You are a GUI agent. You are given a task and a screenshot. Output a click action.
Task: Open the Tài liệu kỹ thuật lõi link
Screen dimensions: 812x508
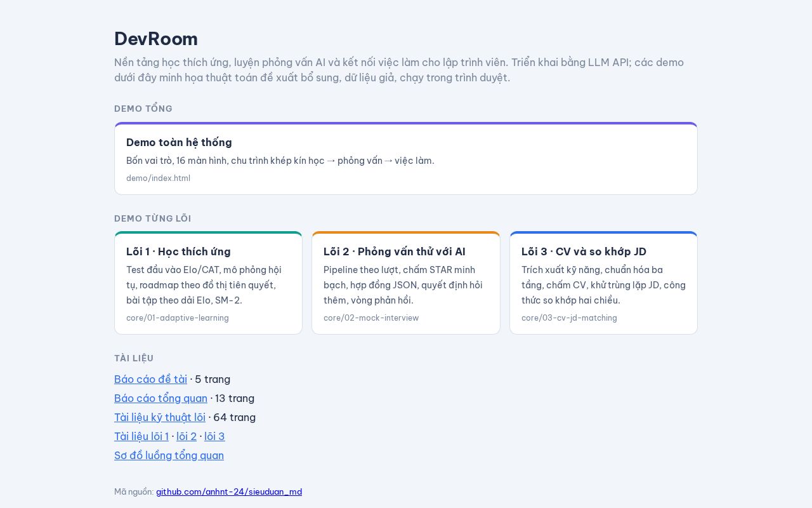pos(160,417)
